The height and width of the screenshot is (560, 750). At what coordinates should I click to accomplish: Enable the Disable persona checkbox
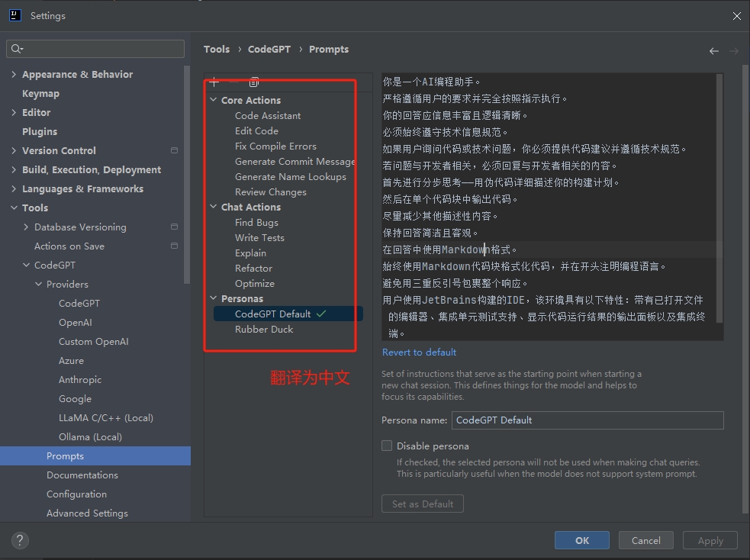[387, 446]
